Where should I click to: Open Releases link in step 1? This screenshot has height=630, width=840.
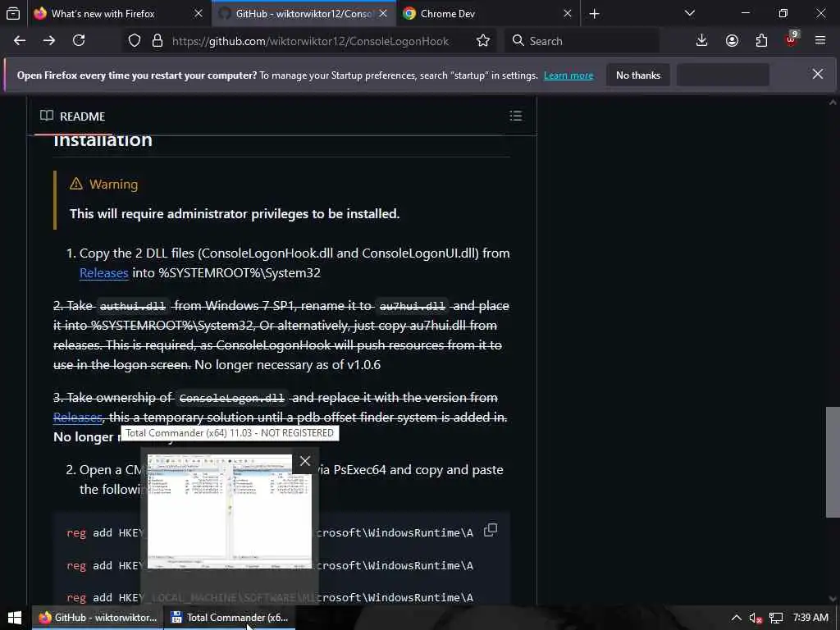pyautogui.click(x=104, y=272)
